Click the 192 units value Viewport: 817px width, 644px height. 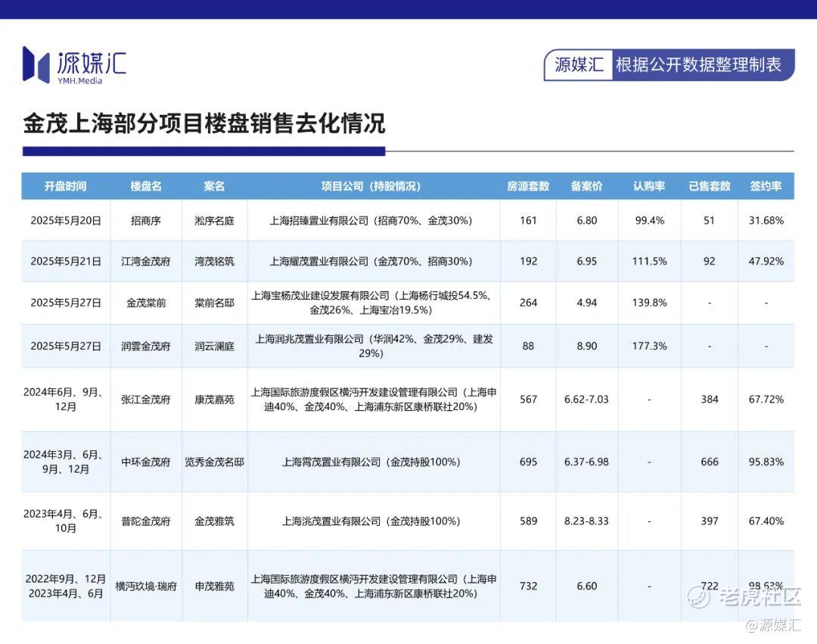click(528, 261)
